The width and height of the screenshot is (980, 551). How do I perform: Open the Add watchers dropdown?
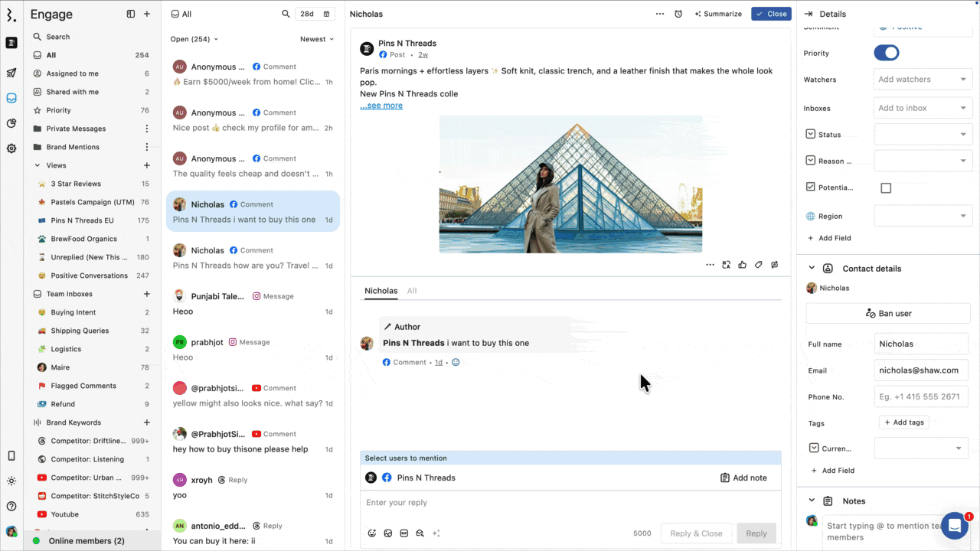coord(922,80)
